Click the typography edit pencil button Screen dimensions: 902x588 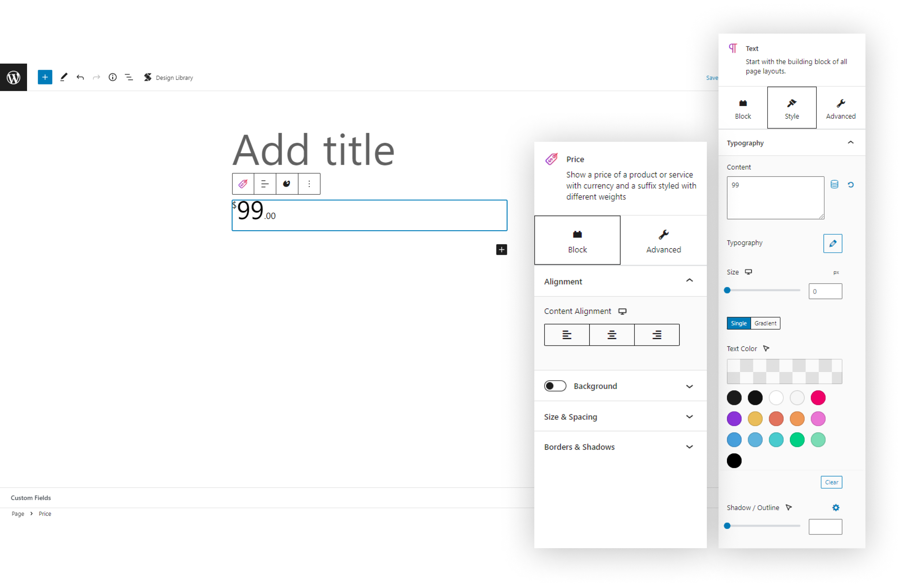click(833, 243)
